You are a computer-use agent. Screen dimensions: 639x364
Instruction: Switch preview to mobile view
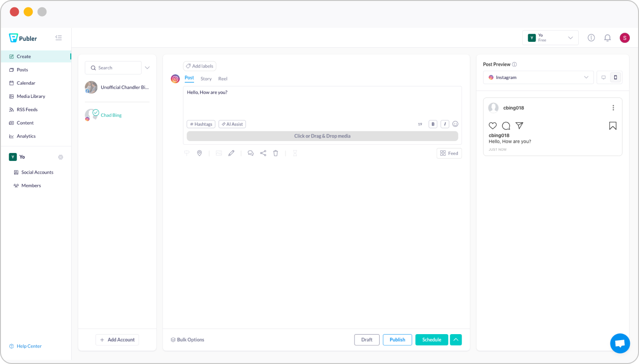click(616, 78)
